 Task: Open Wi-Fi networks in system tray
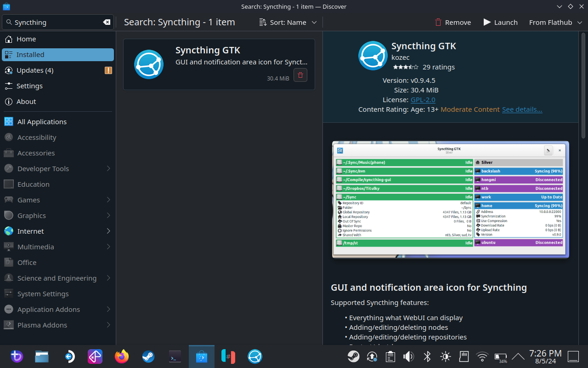pyautogui.click(x=482, y=356)
